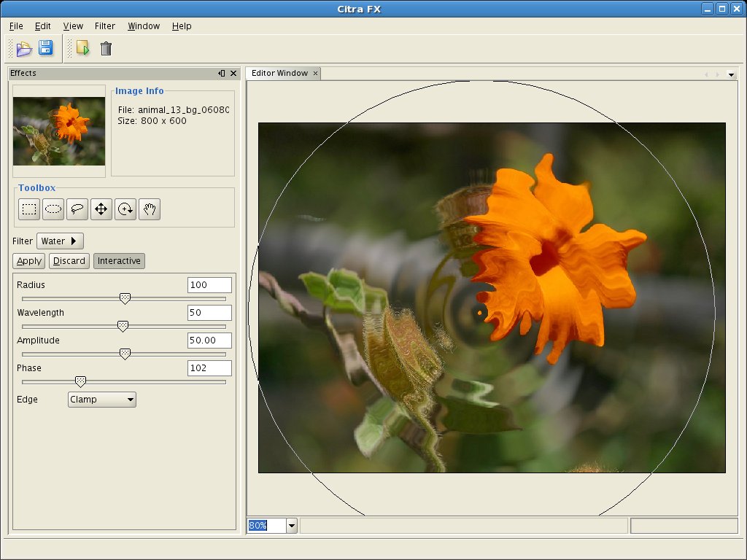
Task: Discard the current filter changes
Action: (x=69, y=260)
